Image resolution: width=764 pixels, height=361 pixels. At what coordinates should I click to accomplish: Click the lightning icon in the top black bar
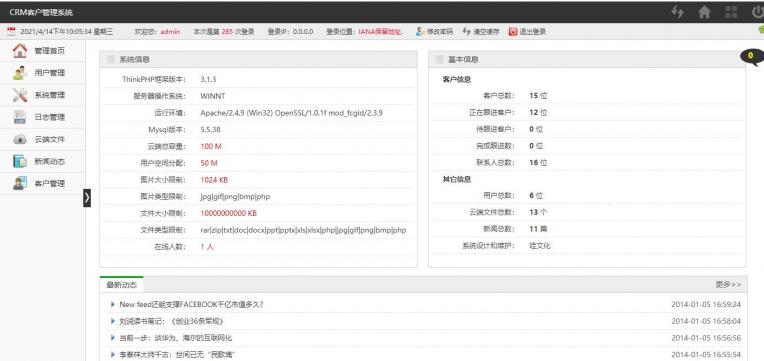[677, 12]
